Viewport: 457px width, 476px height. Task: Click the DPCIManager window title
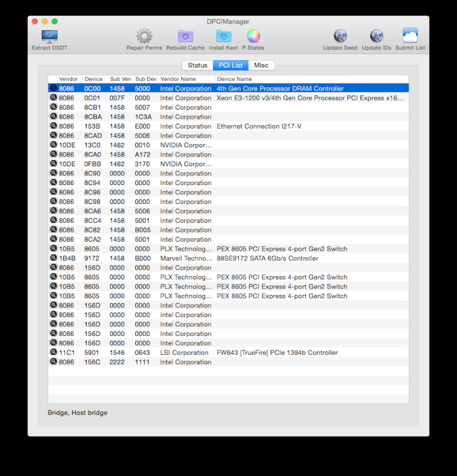[x=228, y=22]
